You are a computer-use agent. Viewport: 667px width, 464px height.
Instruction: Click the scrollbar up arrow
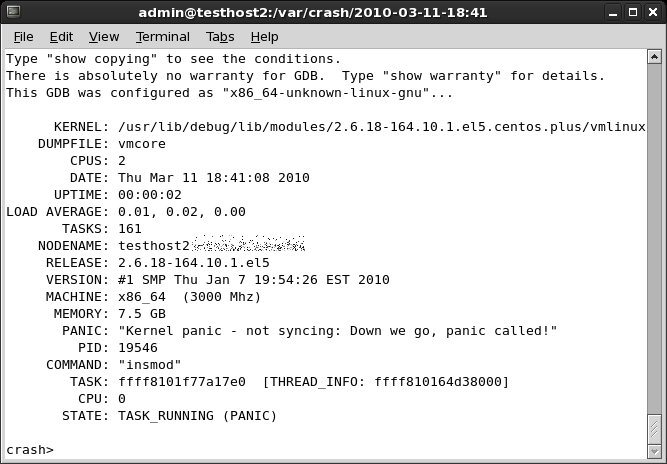655,58
